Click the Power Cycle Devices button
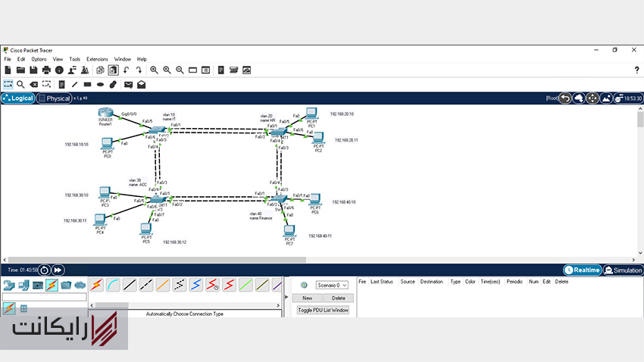 (44, 270)
